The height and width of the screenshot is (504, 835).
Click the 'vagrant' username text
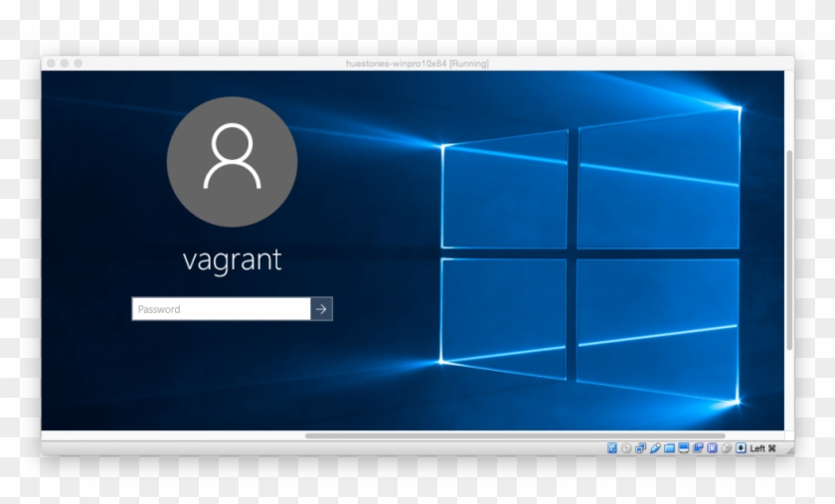232,260
